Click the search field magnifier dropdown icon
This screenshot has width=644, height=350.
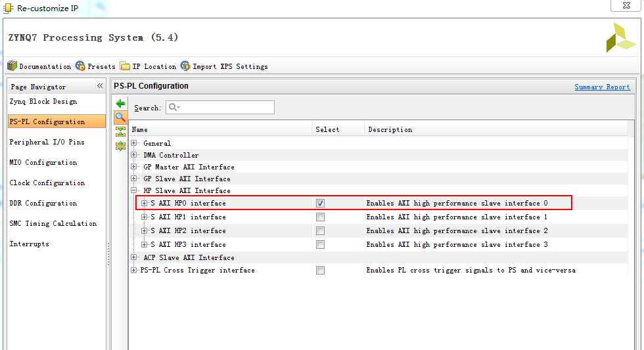(174, 107)
